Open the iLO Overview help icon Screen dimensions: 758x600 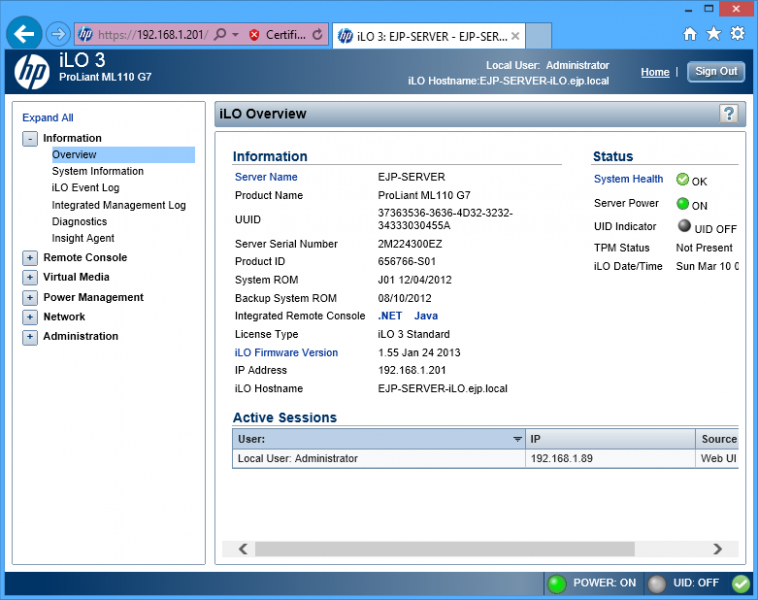[x=729, y=114]
